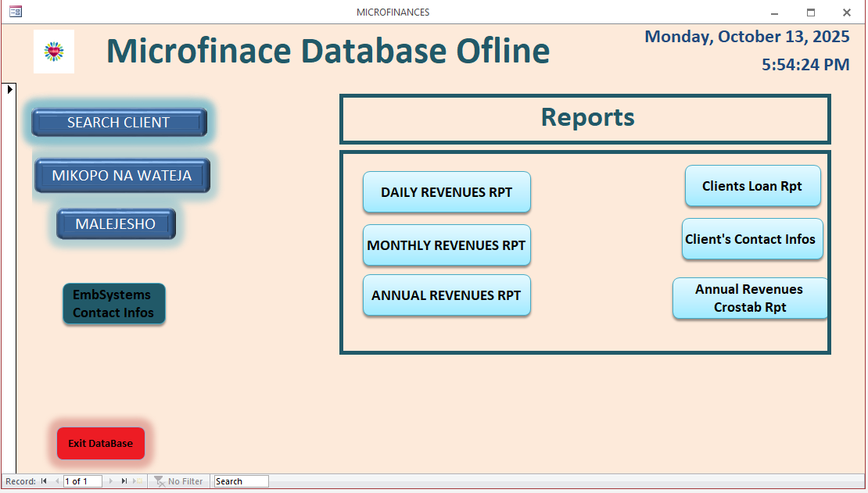The width and height of the screenshot is (868, 493).
Task: Click the Search box in navigation bar
Action: (x=241, y=481)
